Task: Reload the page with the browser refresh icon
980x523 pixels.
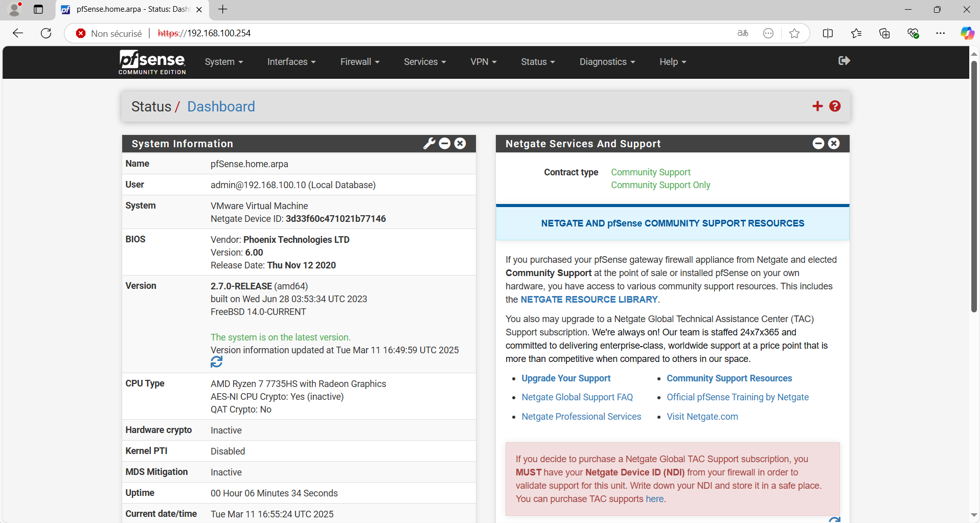Action: pyautogui.click(x=45, y=33)
